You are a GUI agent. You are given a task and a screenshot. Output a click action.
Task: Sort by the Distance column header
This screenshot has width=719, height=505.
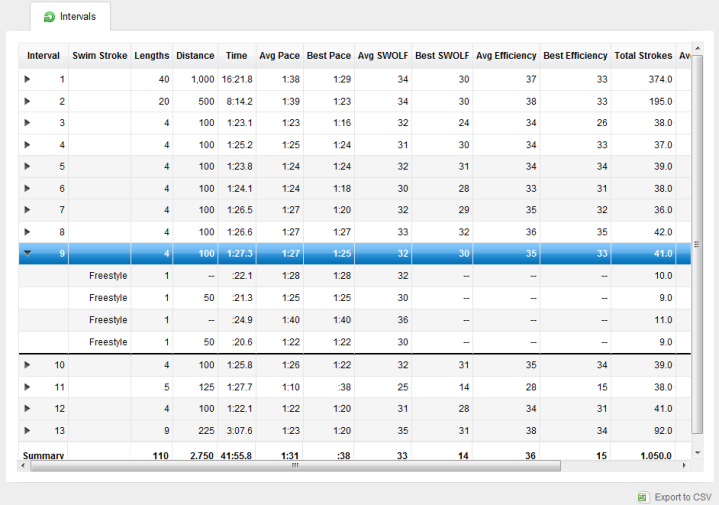click(195, 55)
